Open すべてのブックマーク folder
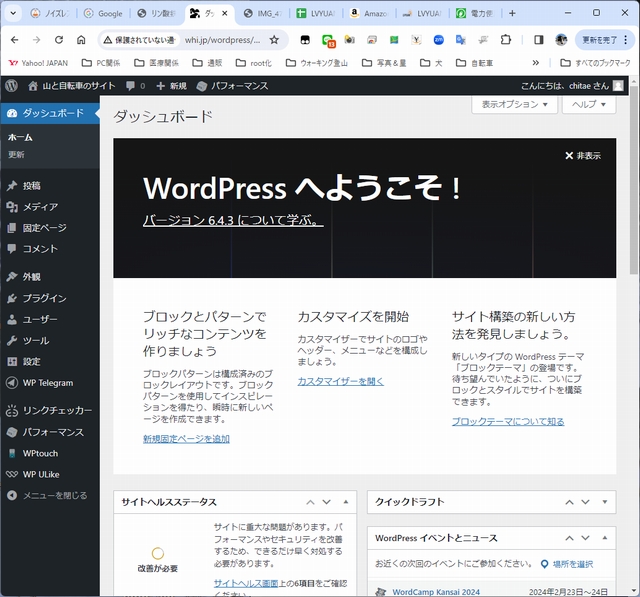The height and width of the screenshot is (597, 640). click(596, 63)
